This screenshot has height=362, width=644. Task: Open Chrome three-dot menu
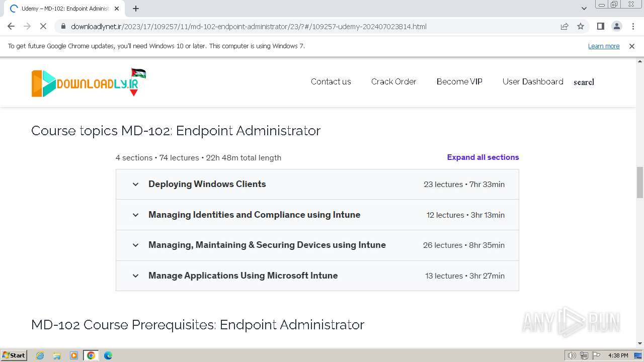pyautogui.click(x=633, y=26)
